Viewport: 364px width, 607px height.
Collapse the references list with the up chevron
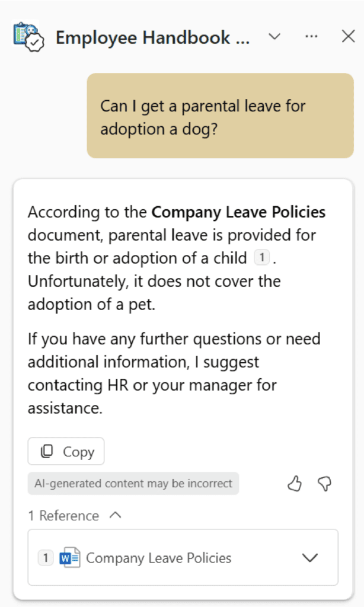tap(116, 515)
